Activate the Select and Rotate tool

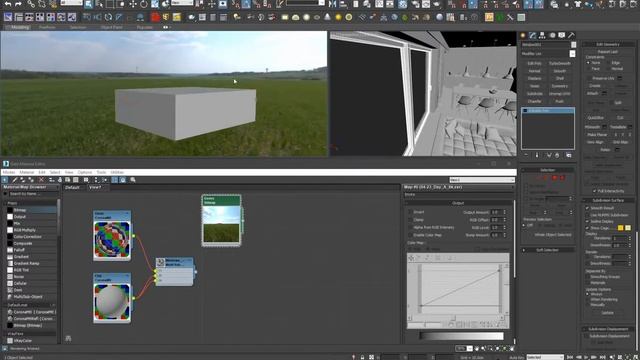point(144,4)
